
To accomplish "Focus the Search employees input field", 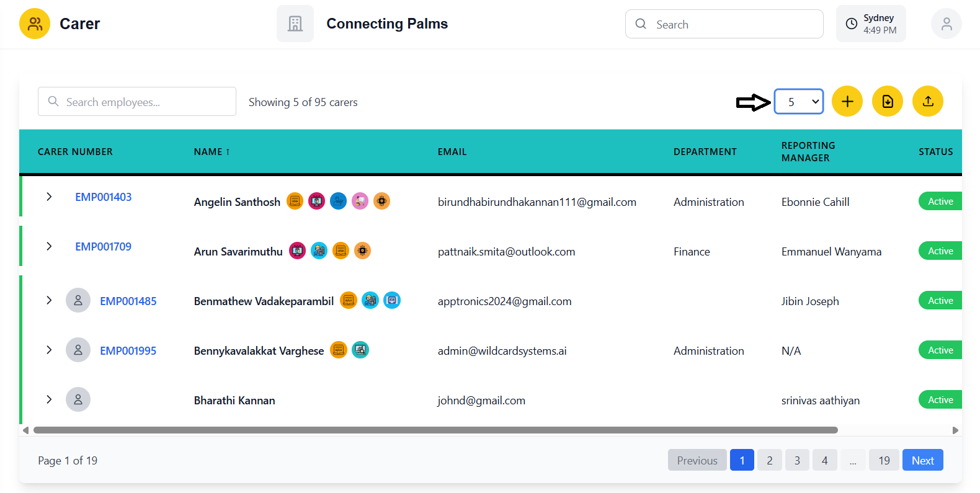I will (x=146, y=102).
